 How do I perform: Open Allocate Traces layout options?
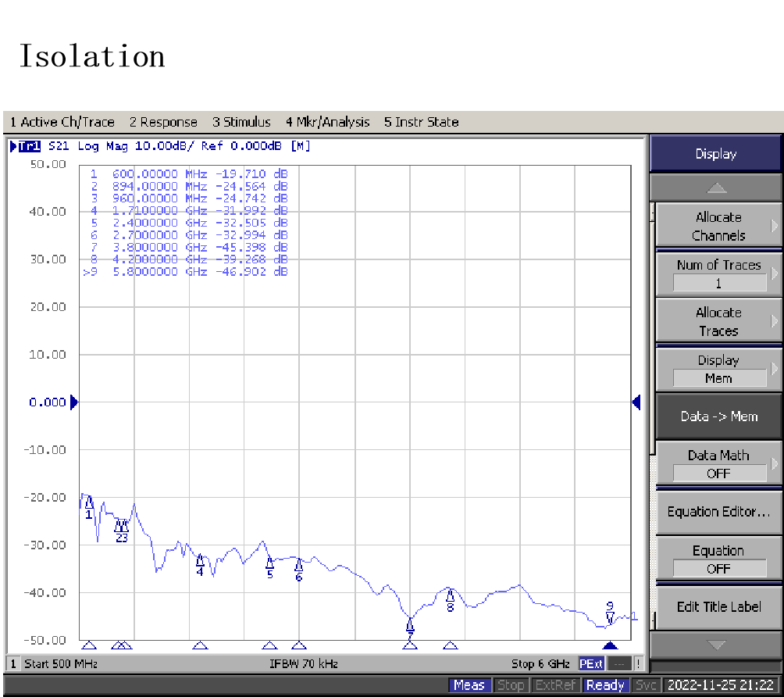[718, 321]
